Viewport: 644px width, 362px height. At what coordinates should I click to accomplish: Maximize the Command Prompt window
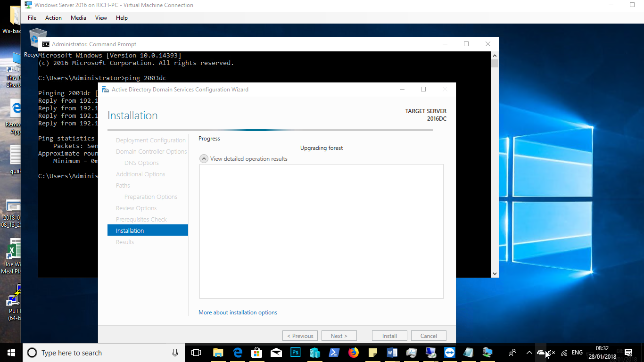tap(466, 44)
